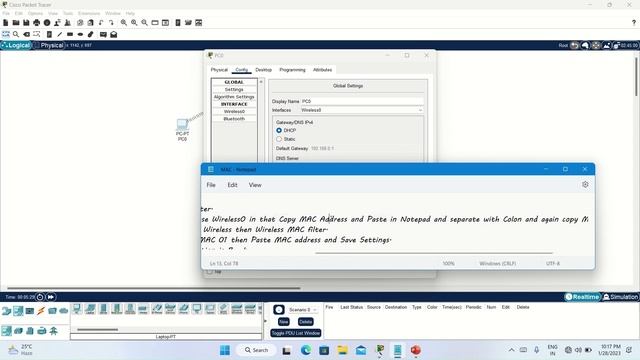Switch to the Physical tab in the PC0 window
Viewport: 640px width, 360px height.
point(219,70)
